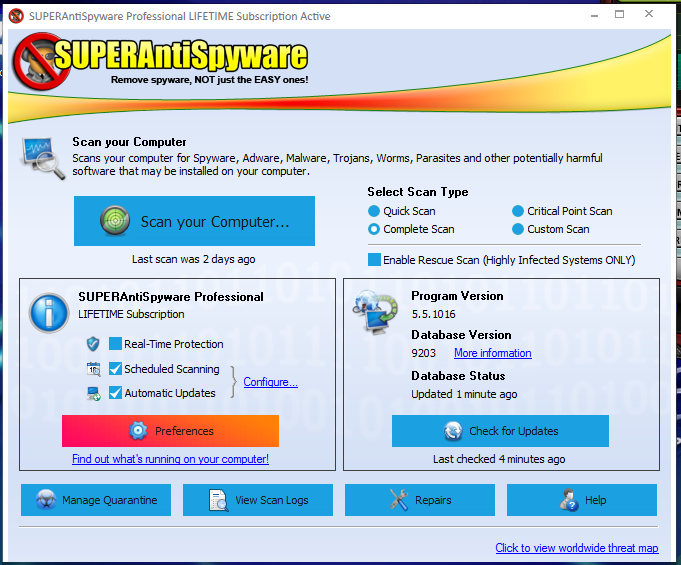This screenshot has width=681, height=565.
Task: Click the 'Remove spyware, NOT just the EASY ones!' tagline
Action: click(x=210, y=80)
